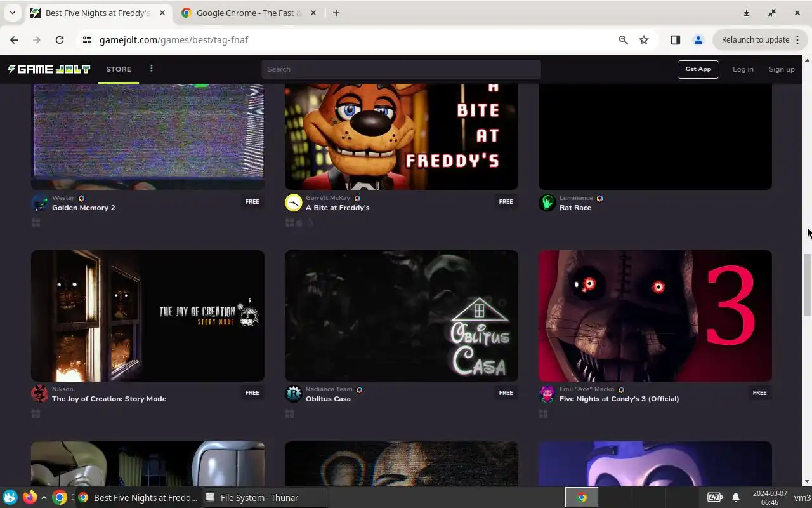Open the zoom magnifier icon in address bar
Image resolution: width=812 pixels, height=508 pixels.
coord(623,40)
